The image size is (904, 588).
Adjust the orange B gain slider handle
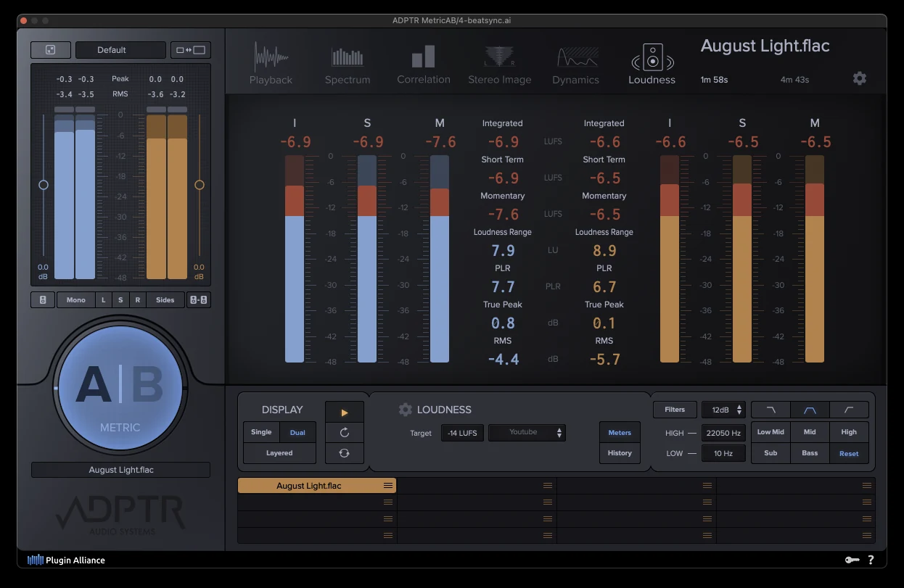(x=200, y=185)
